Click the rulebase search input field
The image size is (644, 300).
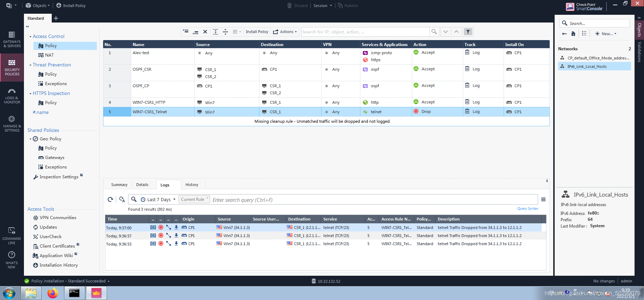365,32
